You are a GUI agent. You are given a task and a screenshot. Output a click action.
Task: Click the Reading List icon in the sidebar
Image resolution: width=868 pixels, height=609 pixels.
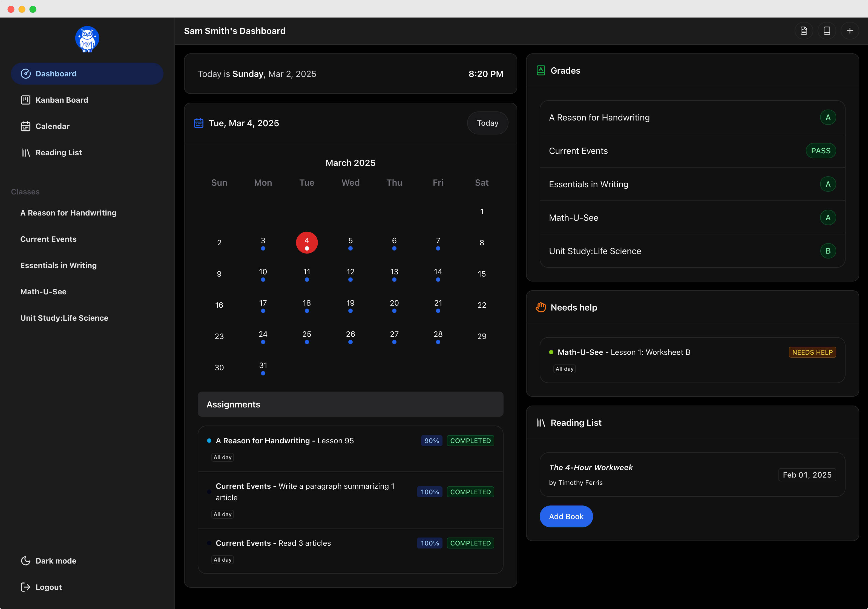[x=25, y=152]
